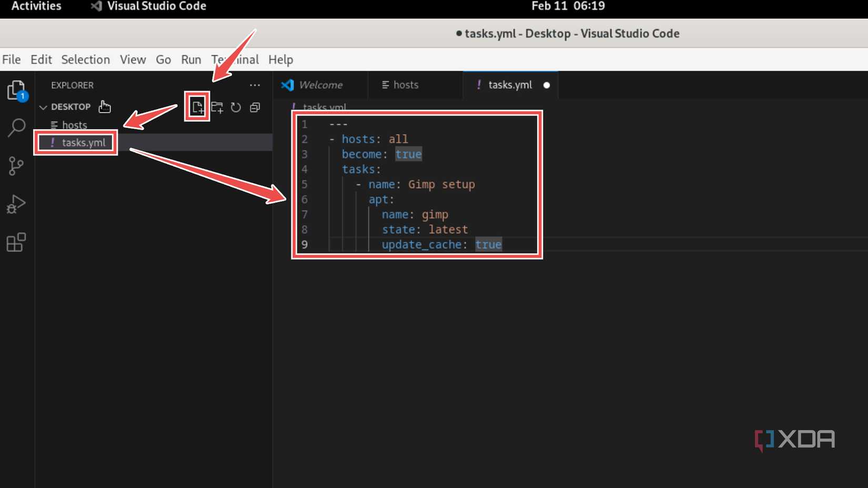This screenshot has height=488, width=868.
Task: Open Explorer views and more actions menu
Action: [255, 85]
